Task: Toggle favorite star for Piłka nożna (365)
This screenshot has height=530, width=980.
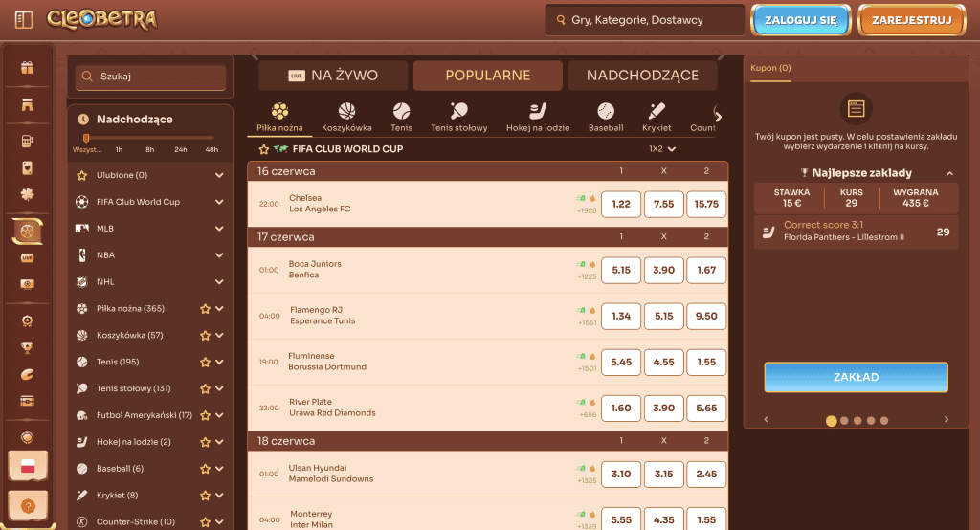Action: 205,309
